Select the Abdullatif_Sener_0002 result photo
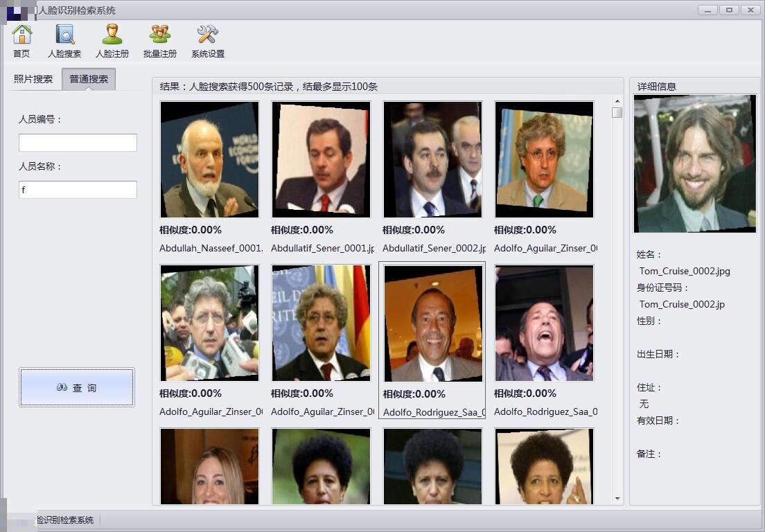The height and width of the screenshot is (532, 765). [x=433, y=159]
